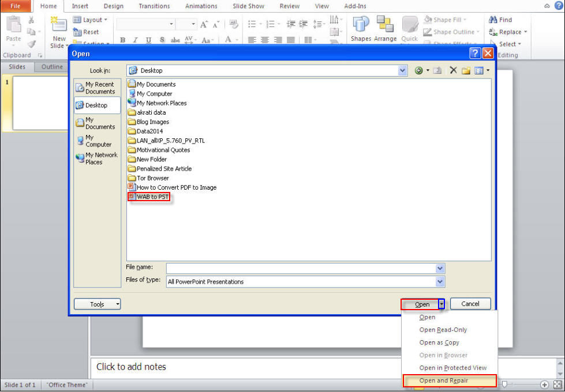Expand the Look in Desktop dropdown
Screen dimensions: 565x392
coord(402,70)
